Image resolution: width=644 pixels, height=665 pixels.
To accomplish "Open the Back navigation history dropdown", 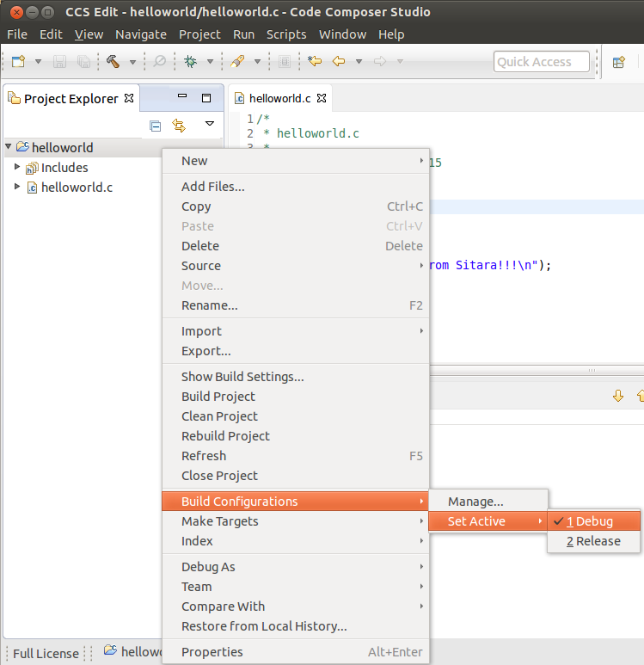I will [x=359, y=61].
